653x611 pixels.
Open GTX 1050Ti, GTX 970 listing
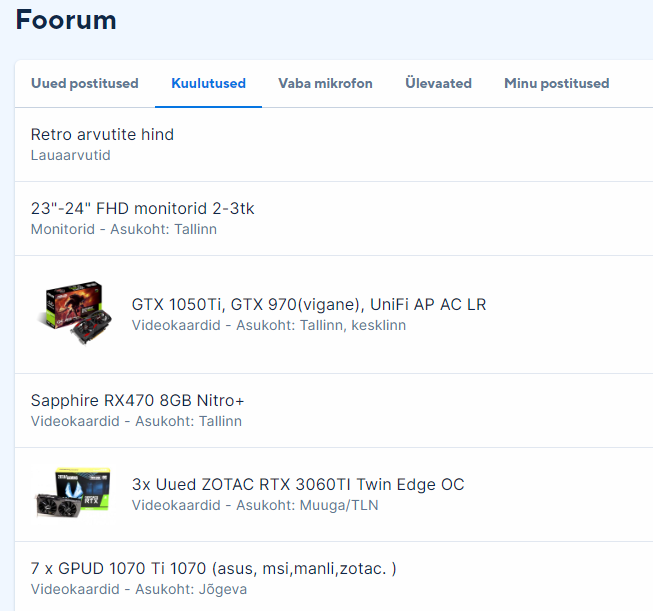[x=309, y=304]
